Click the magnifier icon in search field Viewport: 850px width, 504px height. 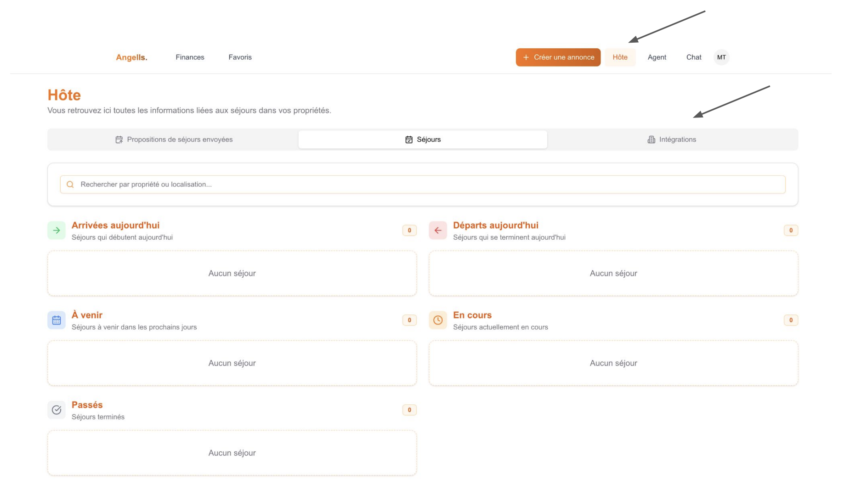coord(70,185)
